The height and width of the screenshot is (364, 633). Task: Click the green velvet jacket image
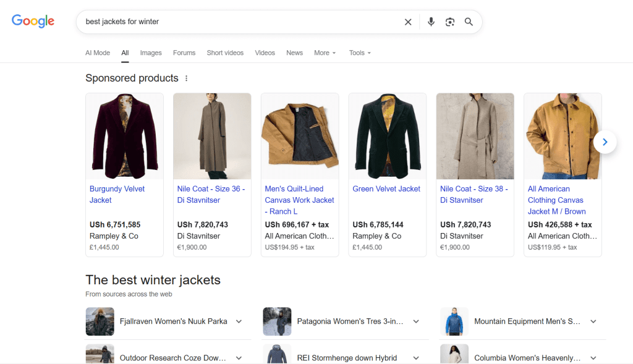click(x=387, y=137)
